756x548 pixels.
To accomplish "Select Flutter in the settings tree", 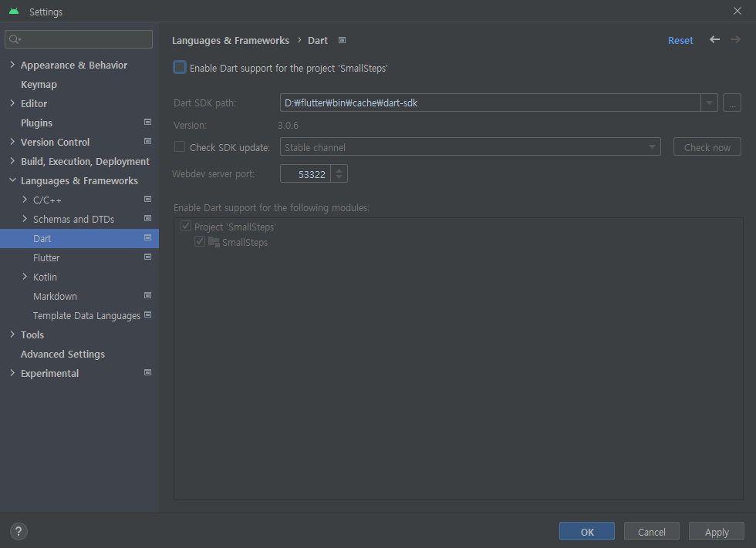I will tap(46, 257).
